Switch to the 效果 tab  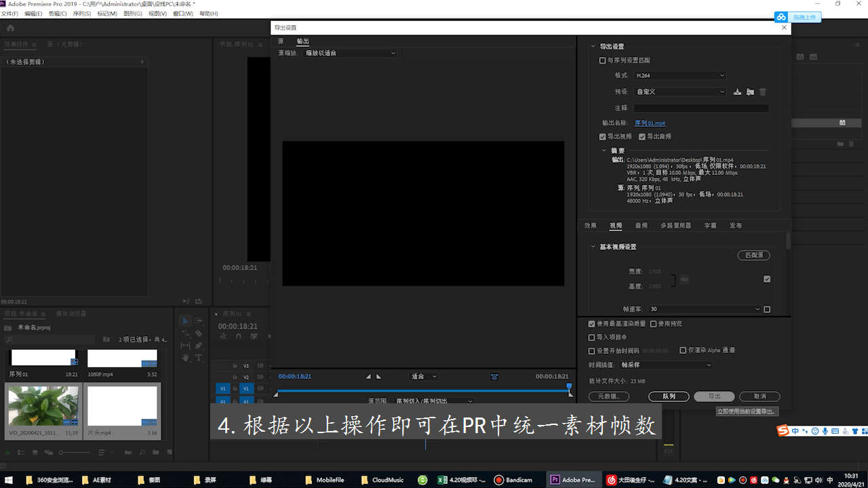pos(591,226)
